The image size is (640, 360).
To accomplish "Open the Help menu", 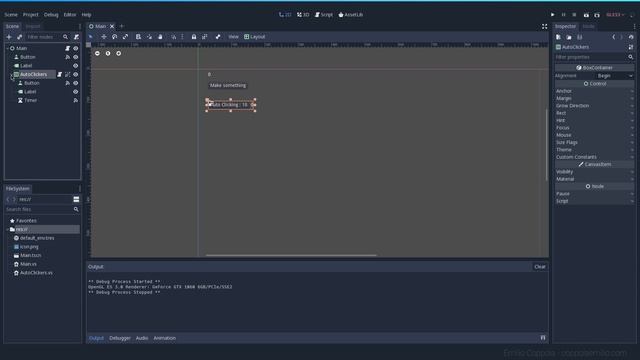I will [87, 15].
